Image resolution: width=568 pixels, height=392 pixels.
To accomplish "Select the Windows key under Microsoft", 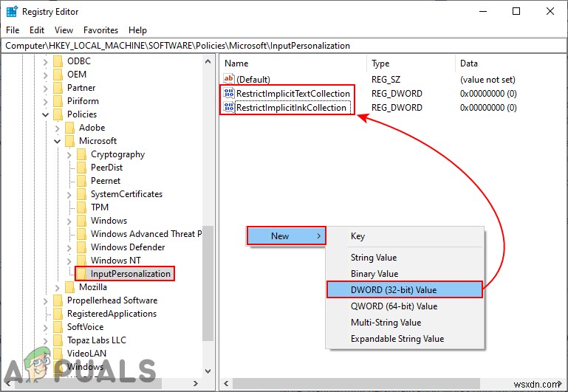I will [109, 221].
